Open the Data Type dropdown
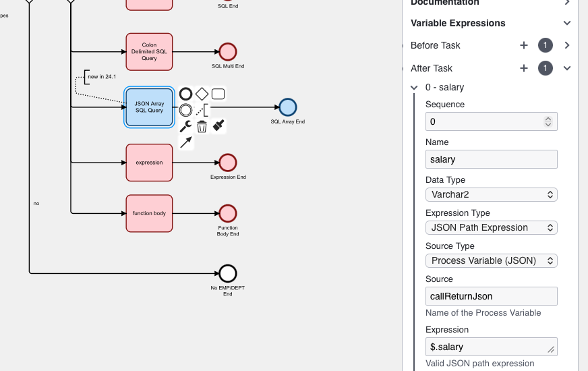 click(x=492, y=195)
